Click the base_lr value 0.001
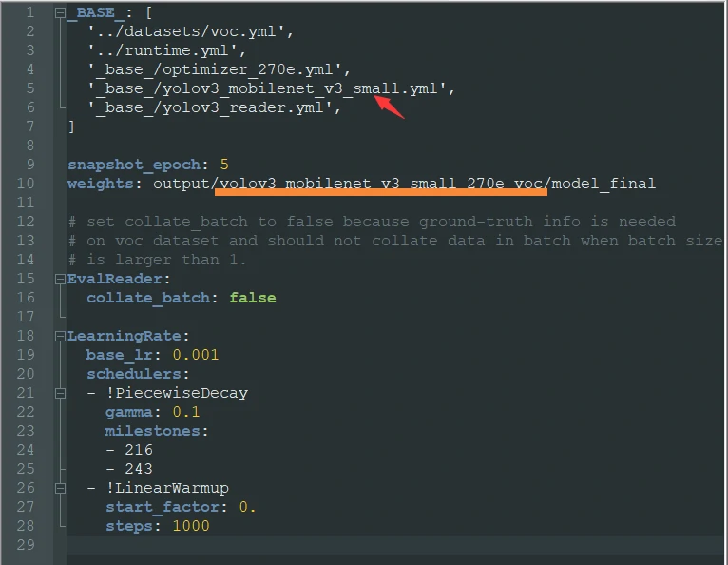 tap(195, 355)
